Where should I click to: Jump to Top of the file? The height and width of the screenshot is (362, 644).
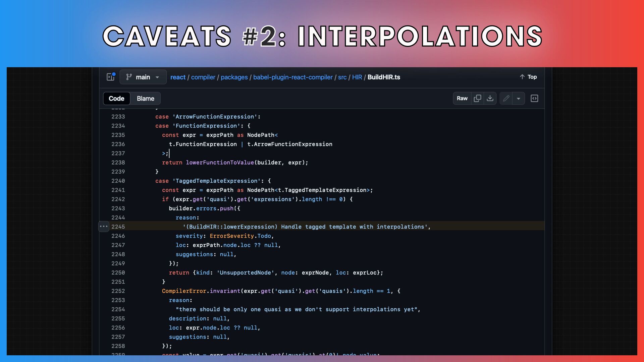(528, 77)
